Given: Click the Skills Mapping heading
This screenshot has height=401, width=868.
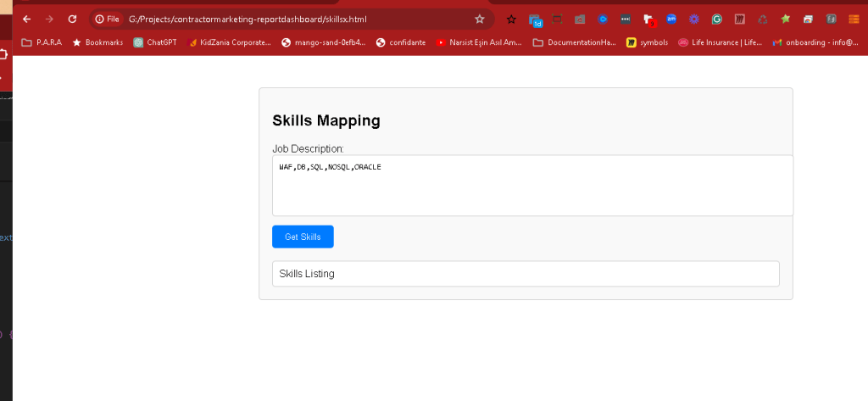Looking at the screenshot, I should [x=326, y=120].
